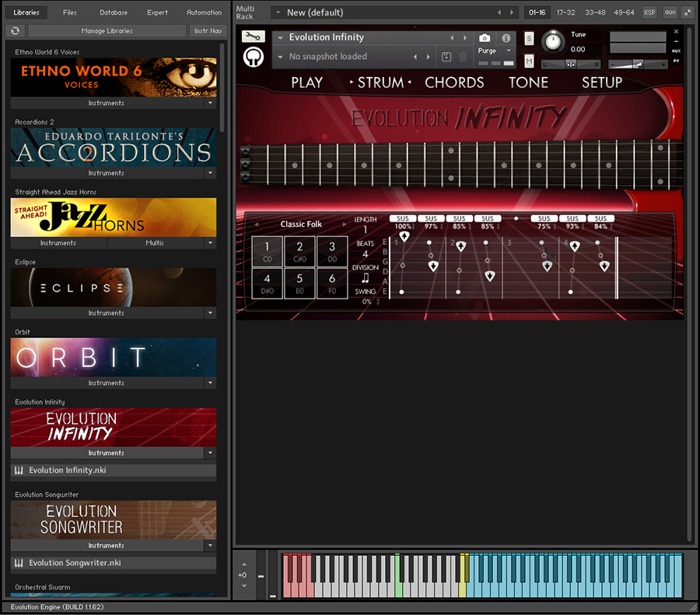Open the SETUP page
The width and height of the screenshot is (700, 615).
tap(602, 82)
